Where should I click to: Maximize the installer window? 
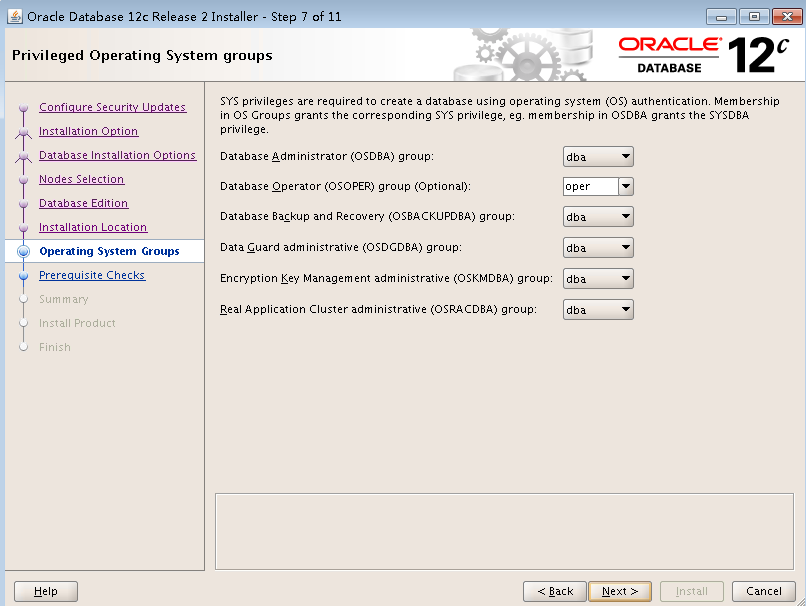point(754,16)
